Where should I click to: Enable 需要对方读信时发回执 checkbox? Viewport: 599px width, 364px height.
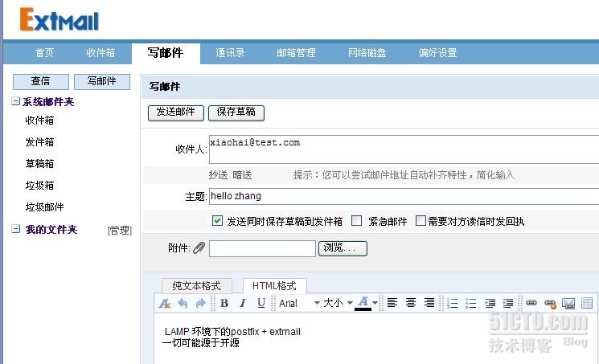coord(421,221)
